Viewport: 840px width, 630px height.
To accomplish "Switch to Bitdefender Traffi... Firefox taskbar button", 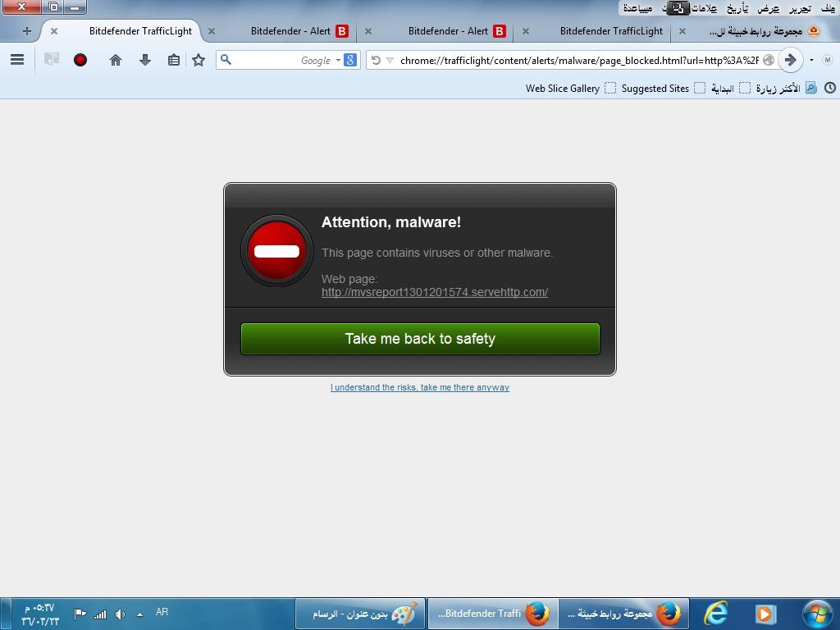I will (493, 614).
